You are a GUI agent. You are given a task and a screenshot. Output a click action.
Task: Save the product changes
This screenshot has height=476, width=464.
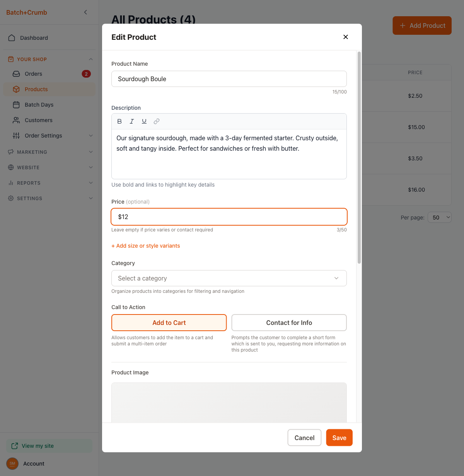click(x=339, y=438)
